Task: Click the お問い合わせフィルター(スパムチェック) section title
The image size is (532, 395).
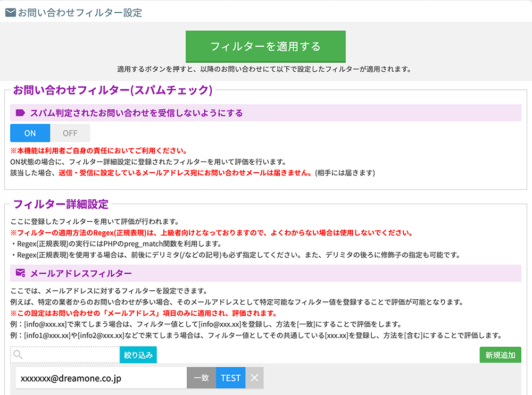Action: pos(113,90)
